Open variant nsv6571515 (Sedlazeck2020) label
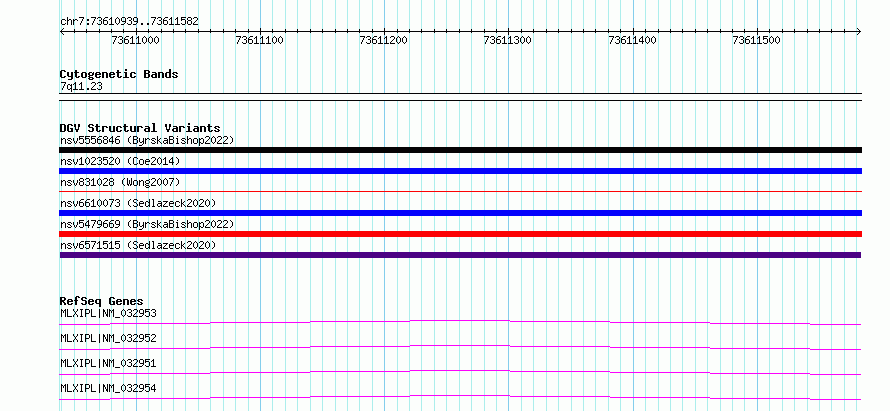Screen dimensions: 890x411 point(138,245)
